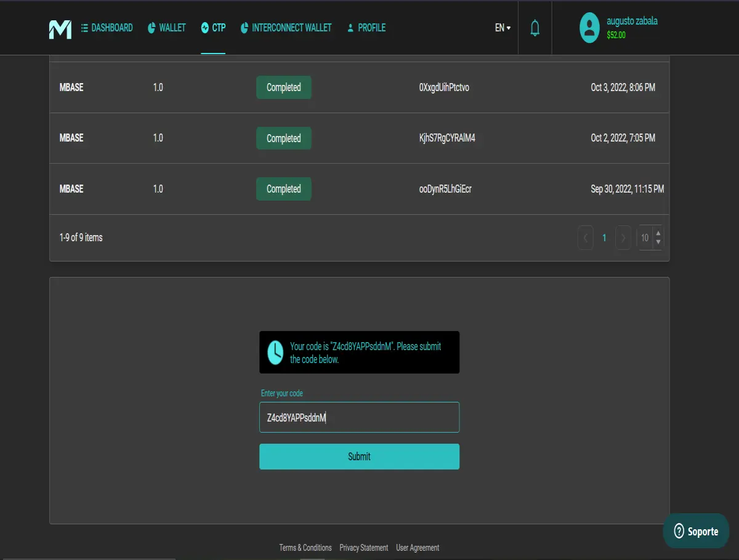739x560 pixels.
Task: Open the Privacy Statement link
Action: [364, 548]
